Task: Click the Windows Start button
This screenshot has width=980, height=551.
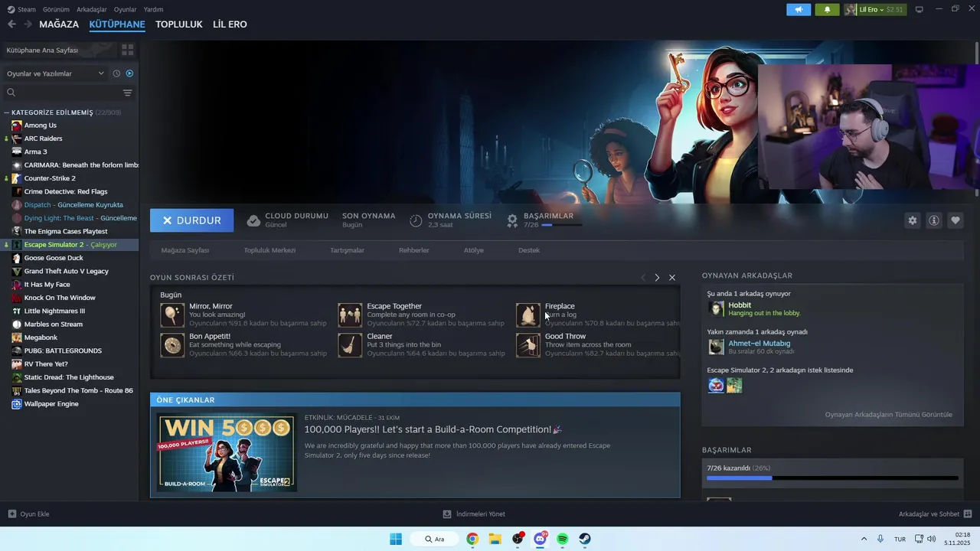Action: tap(396, 539)
